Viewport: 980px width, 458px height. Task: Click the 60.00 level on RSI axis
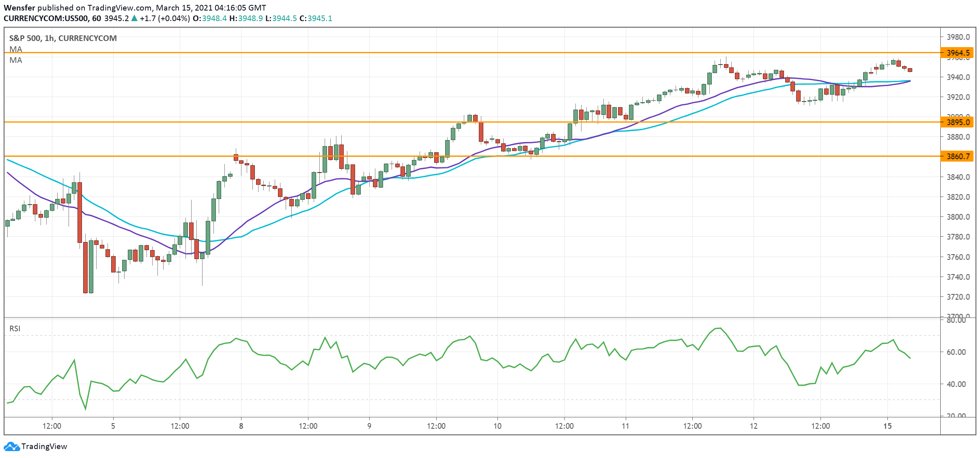(x=956, y=352)
